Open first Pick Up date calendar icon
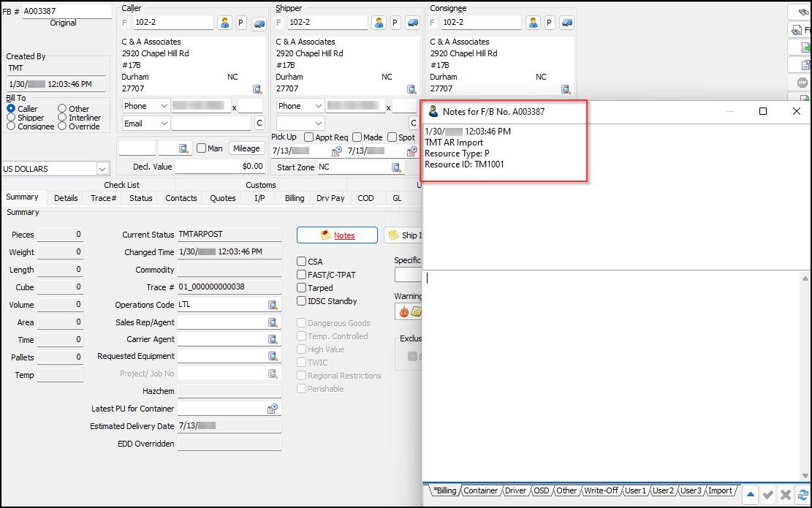 pyautogui.click(x=337, y=151)
